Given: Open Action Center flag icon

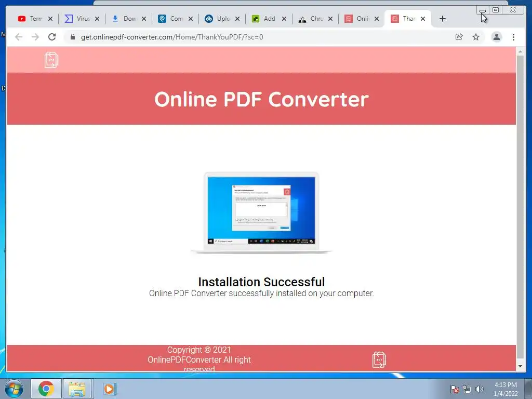Looking at the screenshot, I should tap(454, 389).
